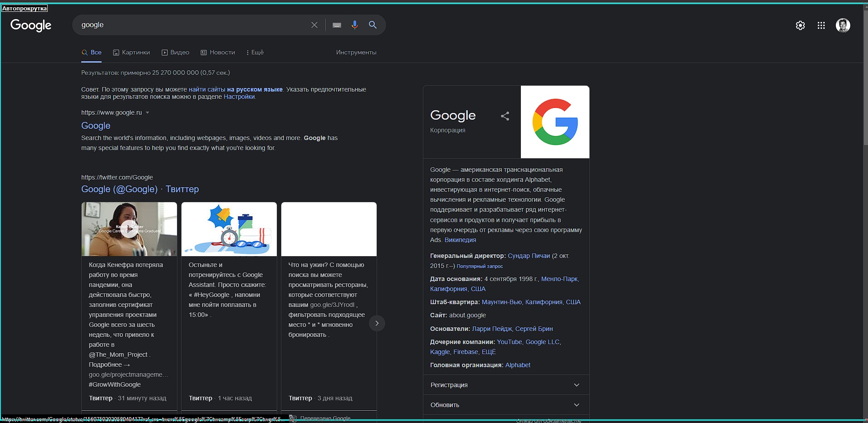Screen dimensions: 868x423
Task: Switch to the Новости tab
Action: [218, 53]
